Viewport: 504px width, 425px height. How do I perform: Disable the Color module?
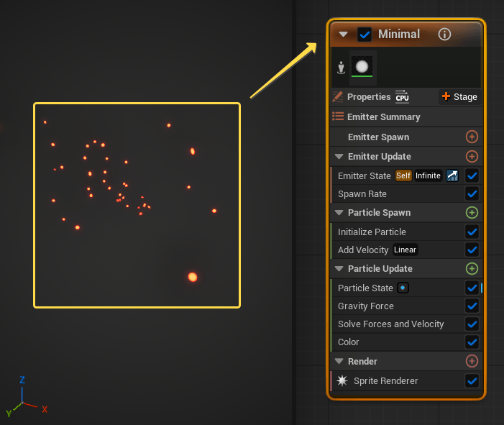pos(472,342)
